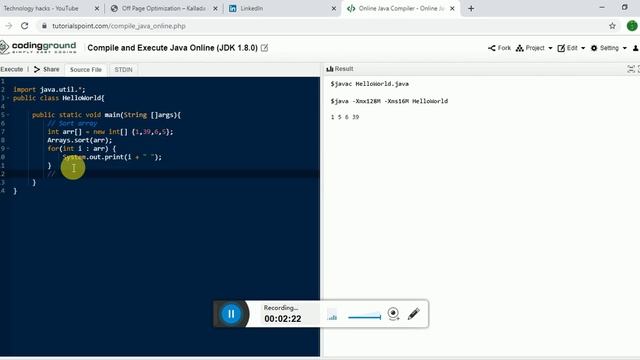Open the Edit dropdown menu
Image resolution: width=640 pixels, height=360 pixels.
coord(571,48)
